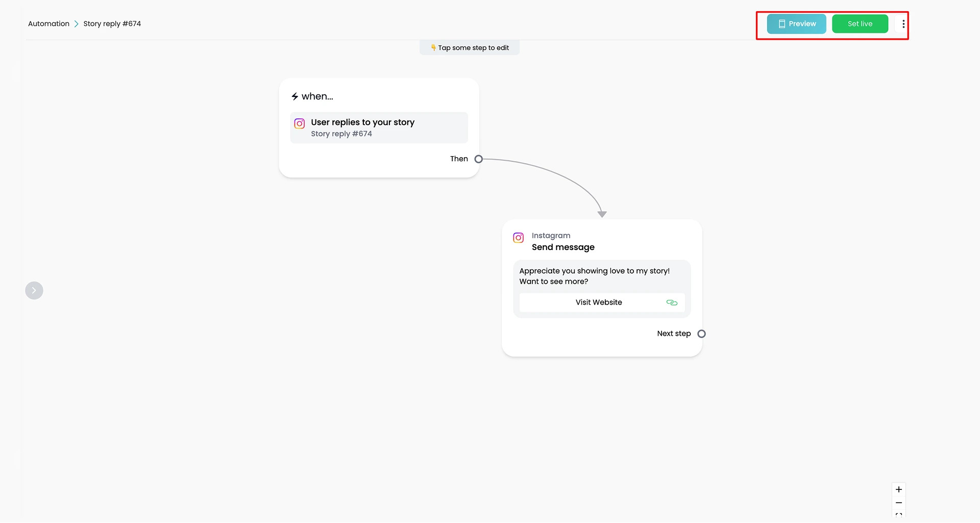Click Instagram icon in Send message card

(x=518, y=238)
